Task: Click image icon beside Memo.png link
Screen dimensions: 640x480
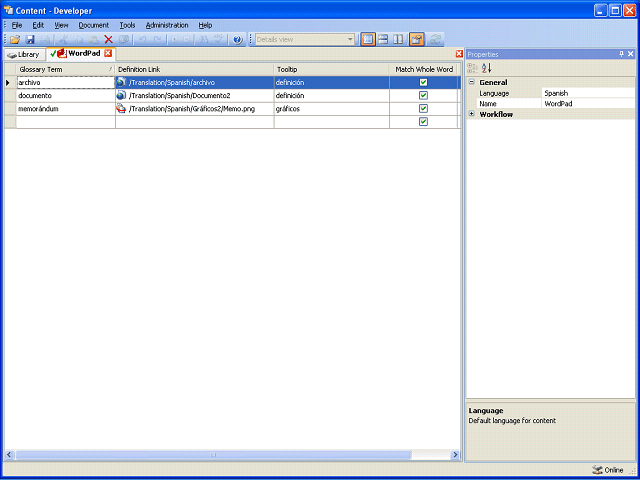Action: tap(121, 108)
